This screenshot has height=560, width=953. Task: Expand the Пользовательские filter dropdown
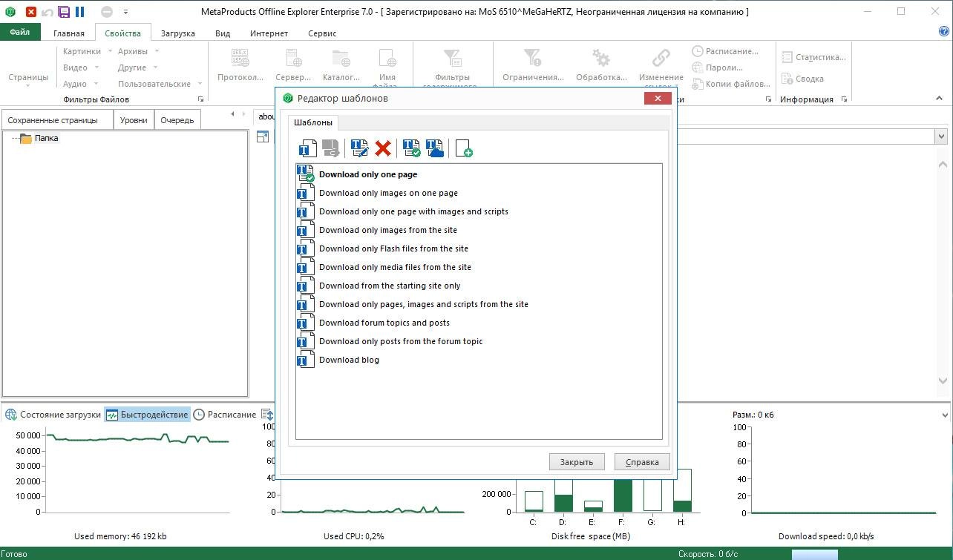[200, 84]
